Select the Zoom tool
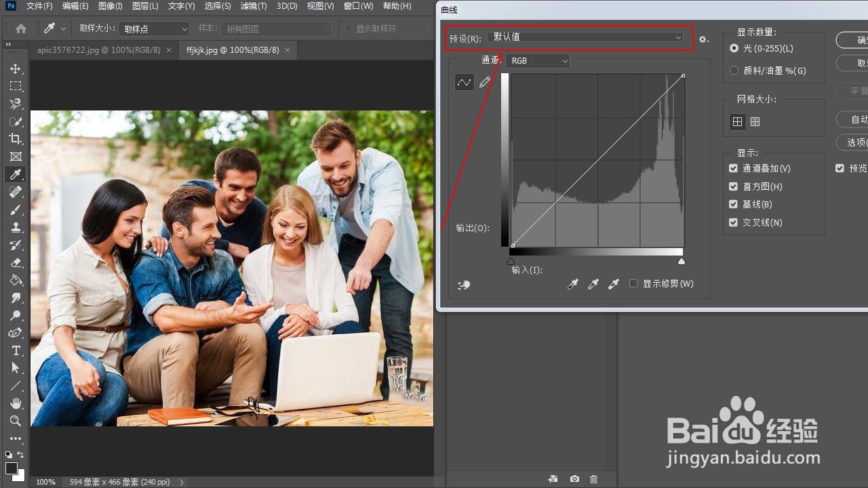The height and width of the screenshot is (488, 868). pos(15,421)
